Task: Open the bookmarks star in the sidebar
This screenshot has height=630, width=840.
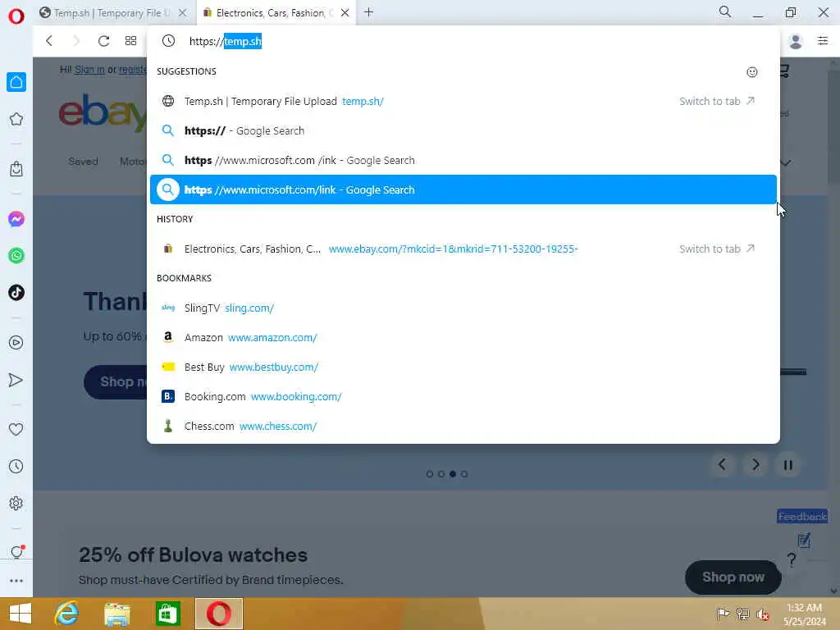Action: coord(16,119)
